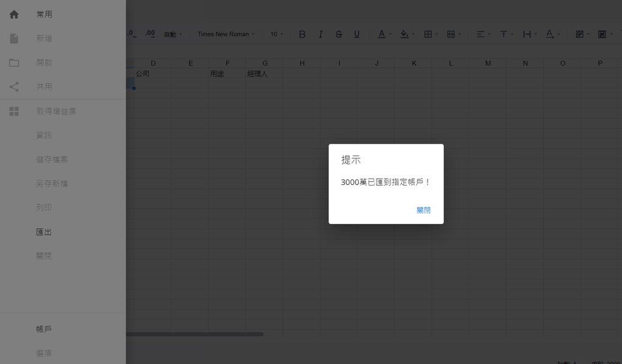
Task: Click the 共用 share icon in the sidebar
Action: pos(13,86)
